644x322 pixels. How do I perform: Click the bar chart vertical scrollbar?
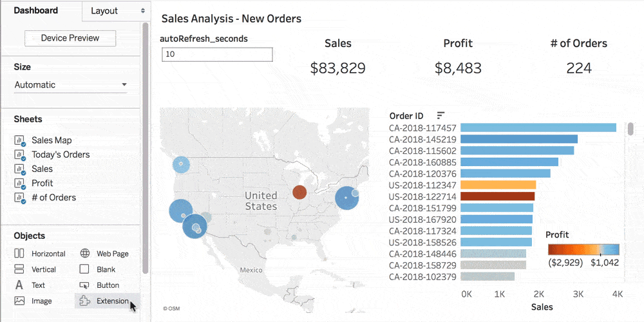[630, 129]
